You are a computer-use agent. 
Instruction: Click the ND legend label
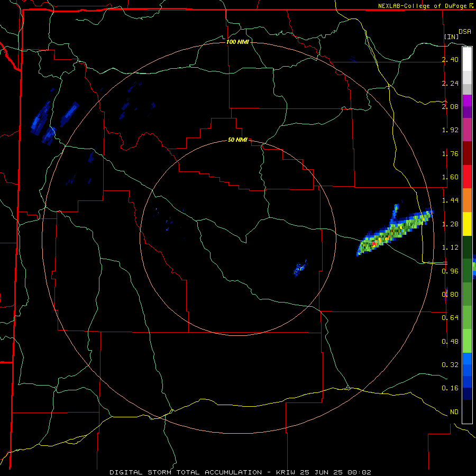tap(454, 412)
